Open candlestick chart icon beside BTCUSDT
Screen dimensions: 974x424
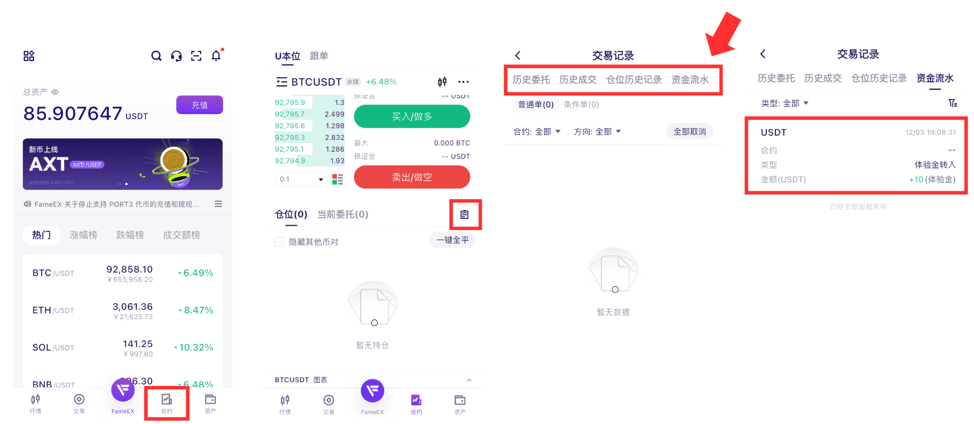click(x=442, y=82)
